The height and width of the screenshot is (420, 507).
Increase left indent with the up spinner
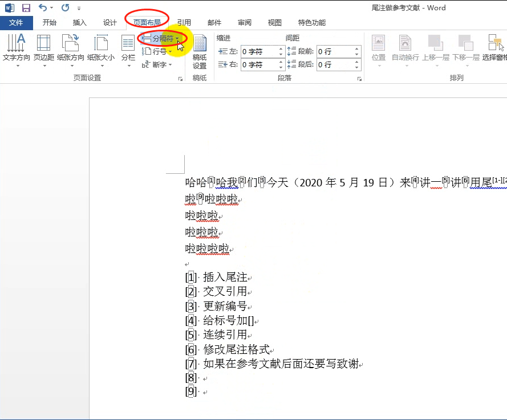[x=281, y=49]
